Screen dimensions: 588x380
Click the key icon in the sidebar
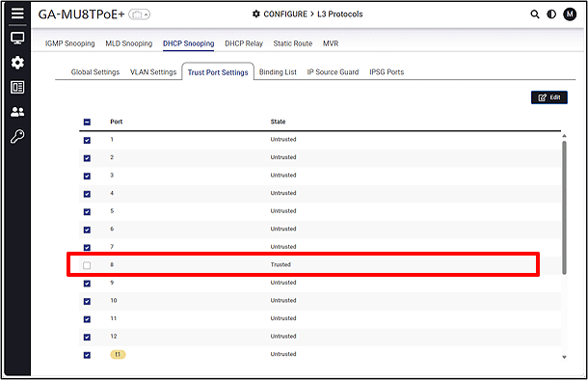17,136
